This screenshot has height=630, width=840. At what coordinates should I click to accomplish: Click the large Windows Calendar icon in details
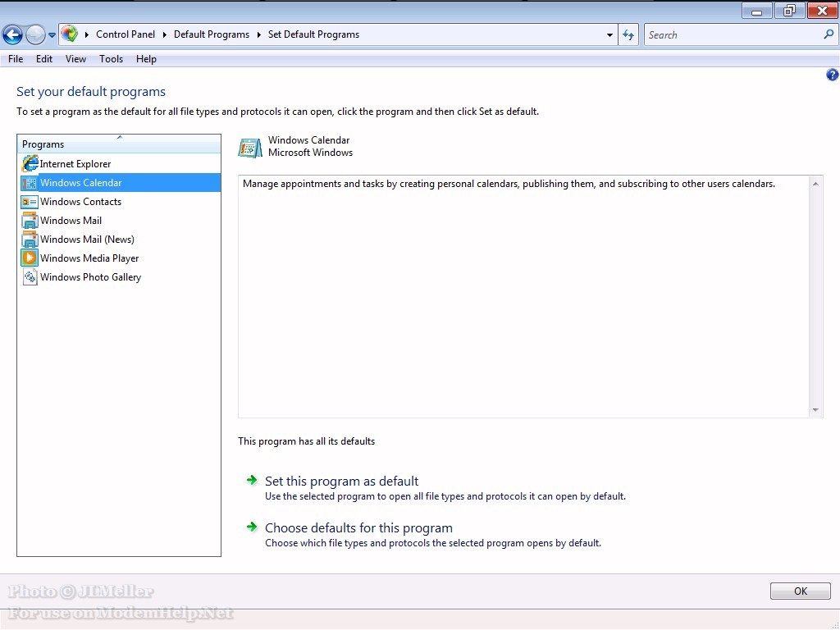(250, 148)
